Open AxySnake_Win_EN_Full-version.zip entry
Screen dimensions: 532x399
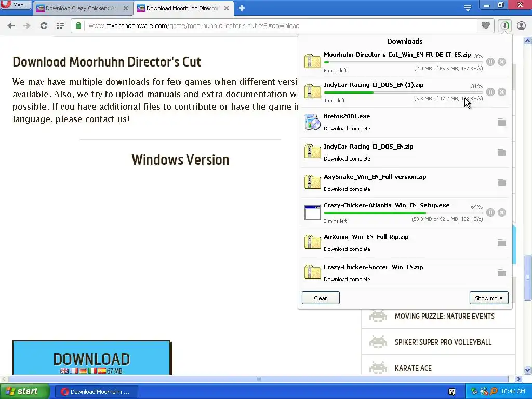click(406, 182)
